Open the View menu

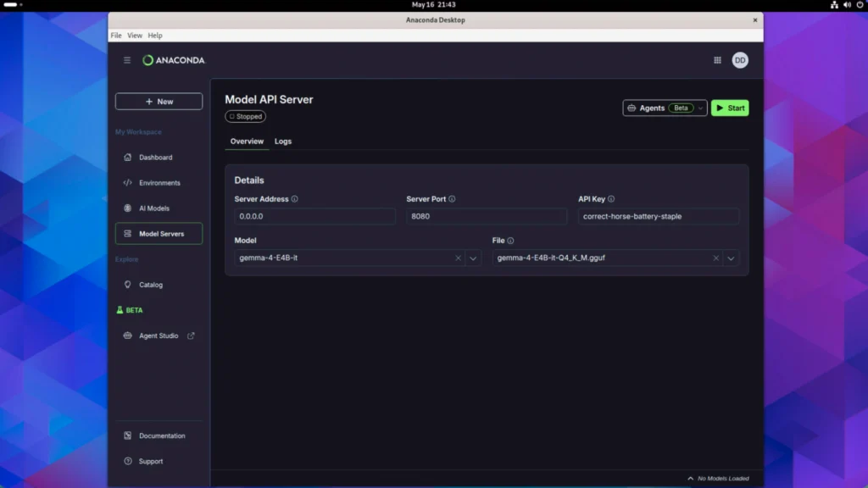click(135, 36)
